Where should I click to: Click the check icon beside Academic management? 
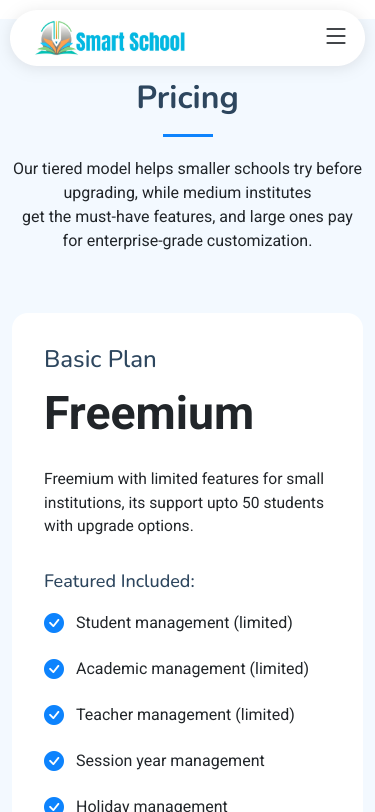(x=54, y=669)
